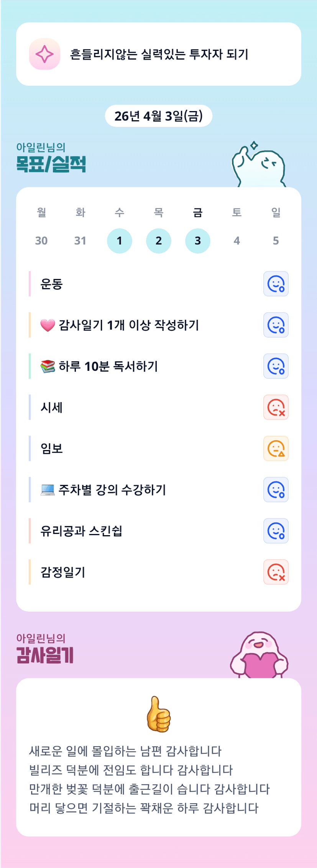Open the gratitude diary text entry
The image size is (317, 868).
(x=149, y=780)
